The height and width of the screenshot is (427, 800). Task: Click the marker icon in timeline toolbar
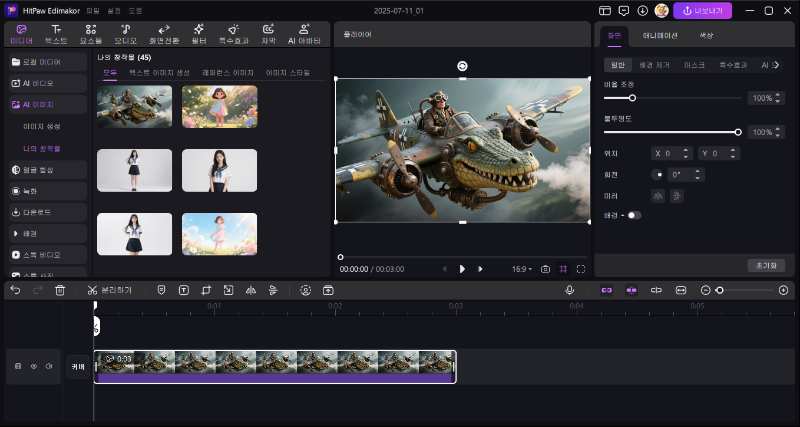[161, 290]
